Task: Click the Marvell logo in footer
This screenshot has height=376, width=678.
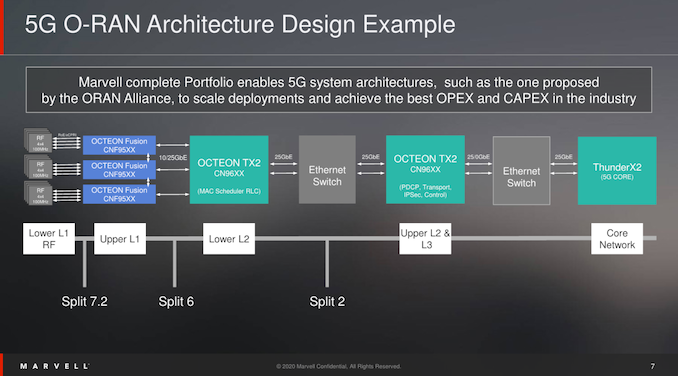Action: 54,366
